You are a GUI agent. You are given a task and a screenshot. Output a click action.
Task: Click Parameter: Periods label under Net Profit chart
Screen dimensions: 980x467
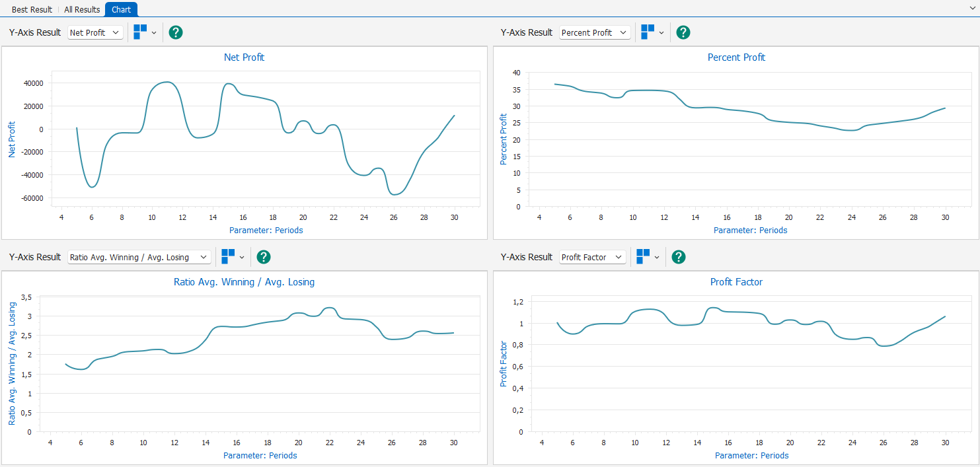(x=266, y=231)
